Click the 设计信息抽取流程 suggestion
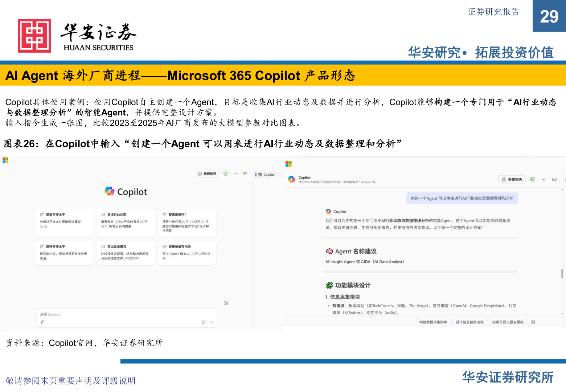566x392 pixels. [x=469, y=322]
